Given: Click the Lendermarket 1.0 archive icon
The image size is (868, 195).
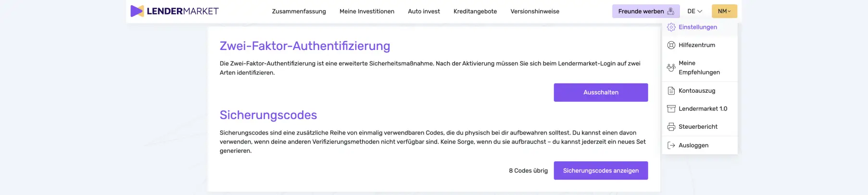Looking at the screenshot, I should tap(671, 109).
